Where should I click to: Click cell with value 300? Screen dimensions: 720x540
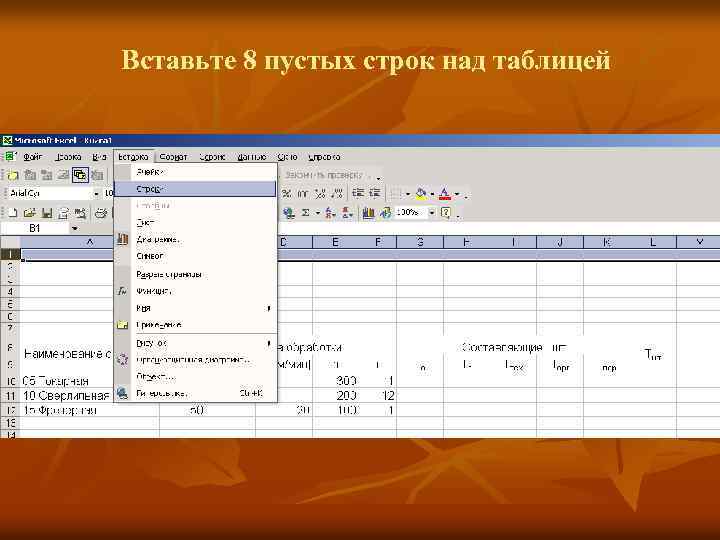tap(335, 381)
